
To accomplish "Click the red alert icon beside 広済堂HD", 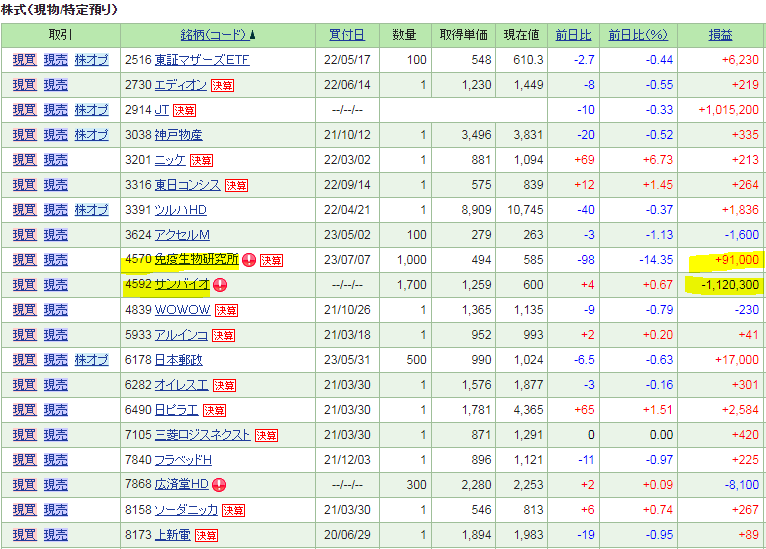I will pos(219,485).
